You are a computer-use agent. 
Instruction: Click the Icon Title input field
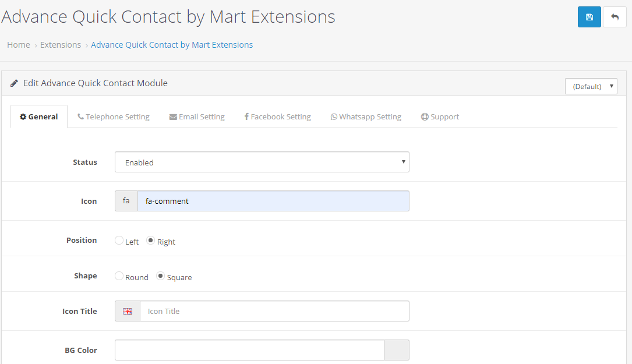tap(274, 311)
